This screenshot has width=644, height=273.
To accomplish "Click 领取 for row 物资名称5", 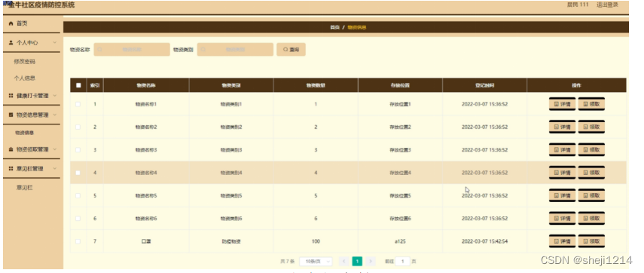I will [x=591, y=196].
